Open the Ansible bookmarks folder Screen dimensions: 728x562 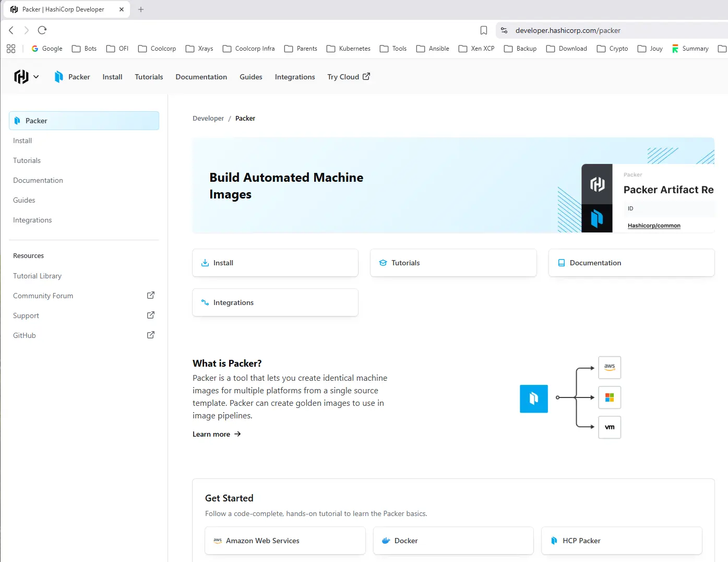(433, 49)
